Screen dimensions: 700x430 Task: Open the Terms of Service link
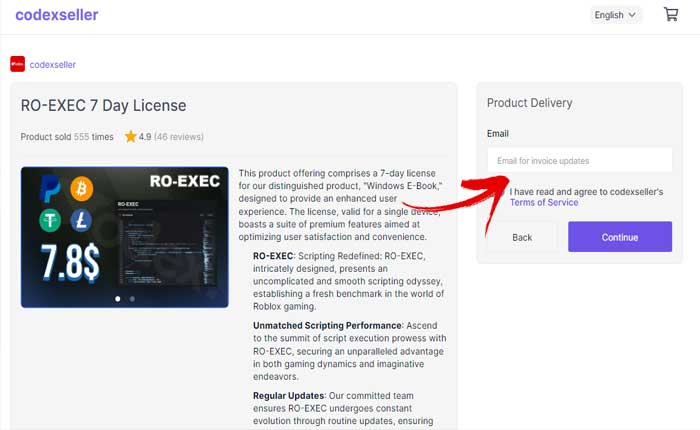click(x=543, y=203)
